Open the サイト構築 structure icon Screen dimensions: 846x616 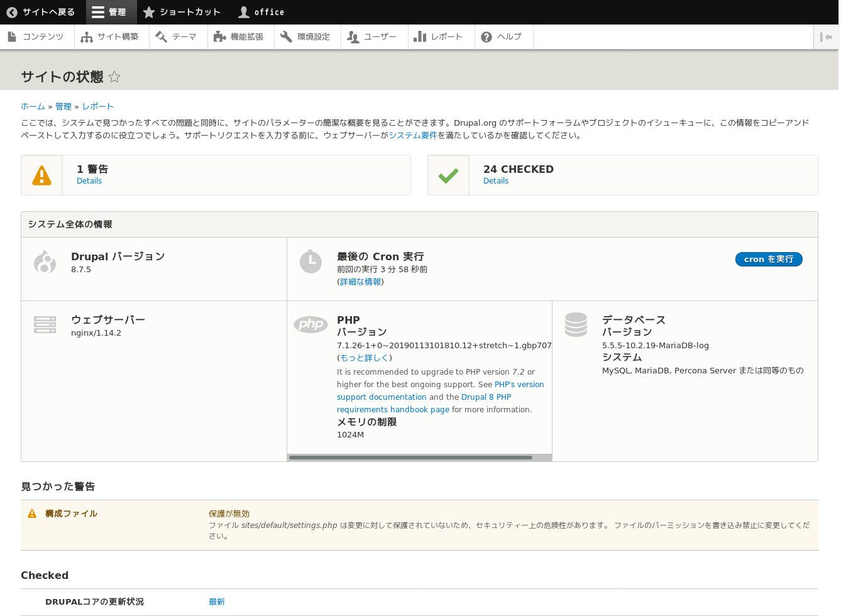point(87,37)
